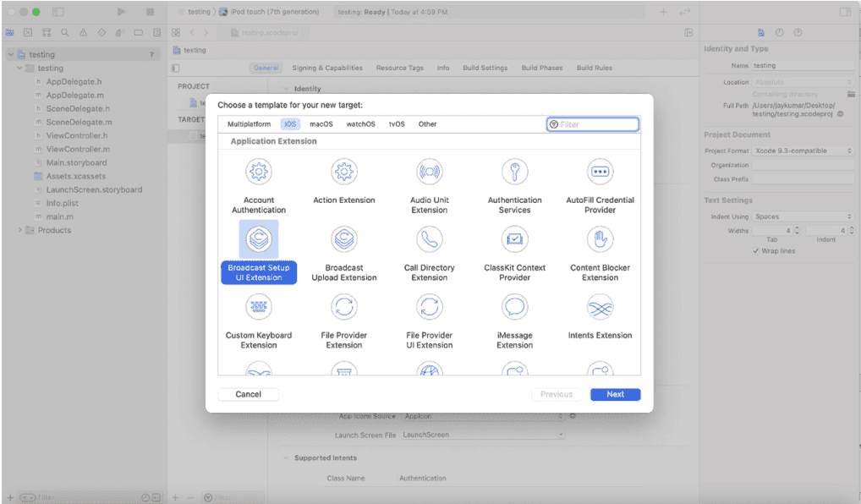Open the Issue navigator warning icon

[83, 32]
